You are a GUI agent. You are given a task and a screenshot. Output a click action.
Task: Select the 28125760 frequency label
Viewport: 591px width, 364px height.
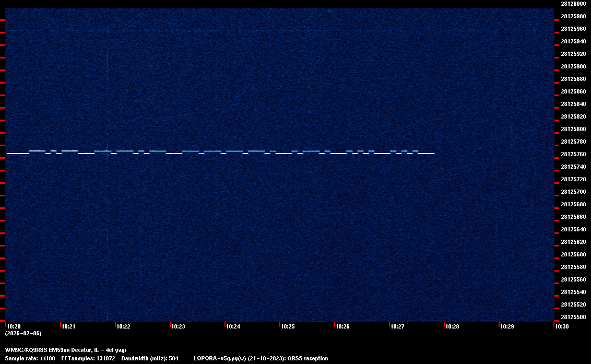click(x=573, y=154)
